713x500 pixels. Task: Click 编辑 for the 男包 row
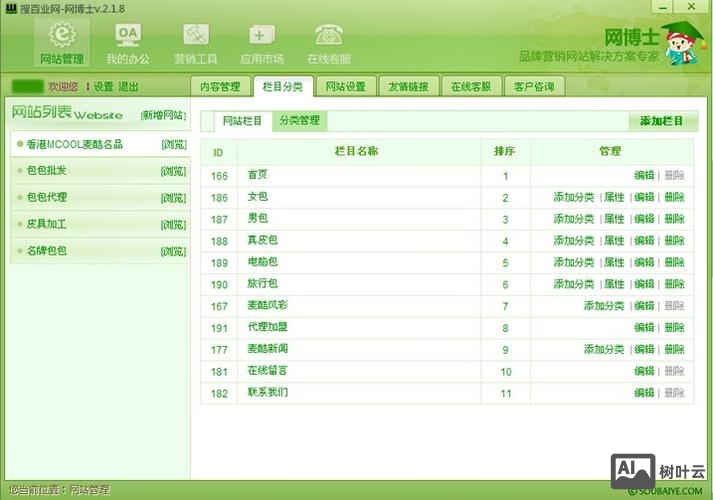click(x=644, y=219)
